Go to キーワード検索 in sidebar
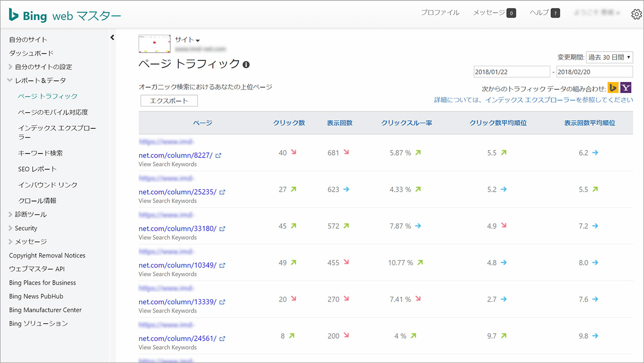The image size is (644, 363). coord(40,153)
